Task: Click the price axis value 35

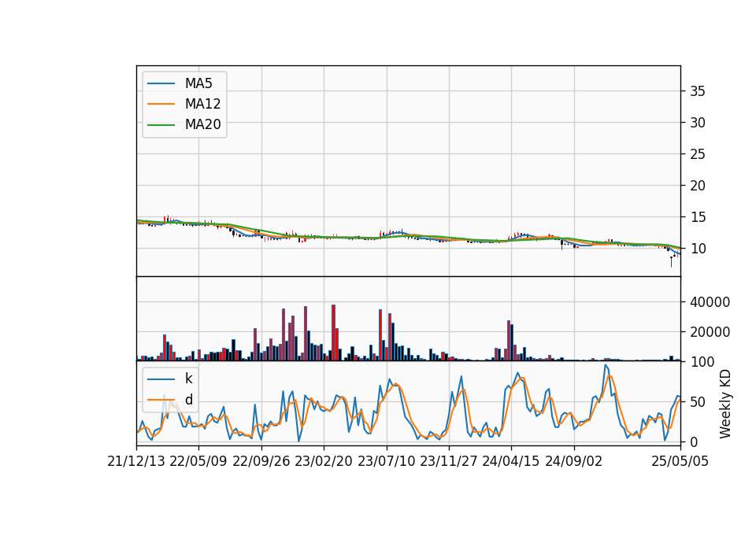Action: tap(697, 91)
